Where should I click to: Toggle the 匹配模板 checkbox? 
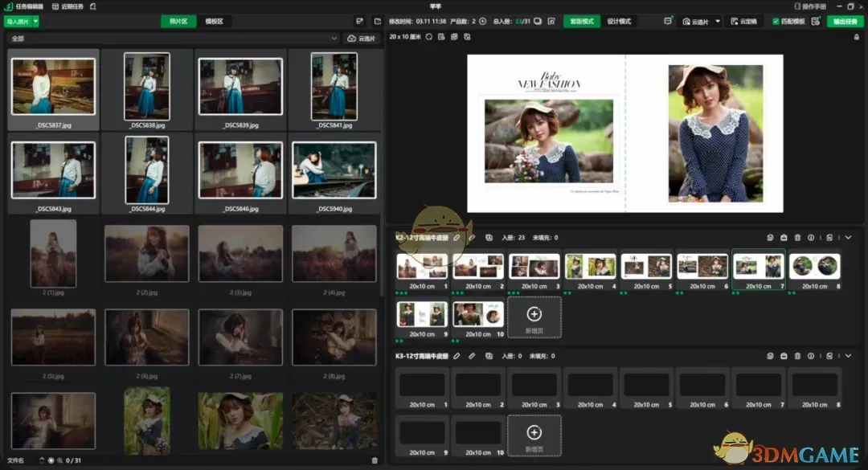(776, 22)
